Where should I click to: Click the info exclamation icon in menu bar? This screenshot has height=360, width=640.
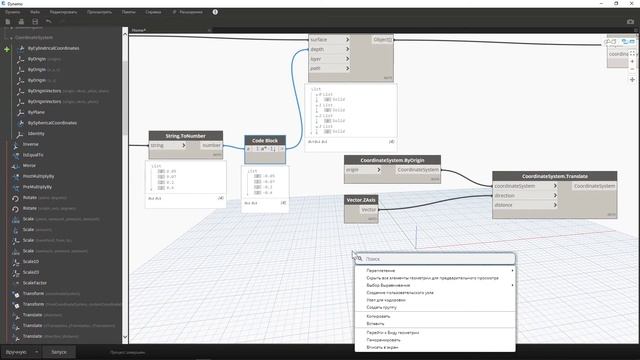click(x=215, y=12)
